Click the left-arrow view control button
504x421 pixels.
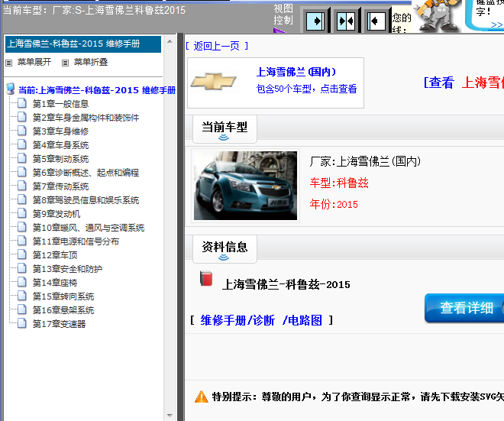(x=376, y=21)
